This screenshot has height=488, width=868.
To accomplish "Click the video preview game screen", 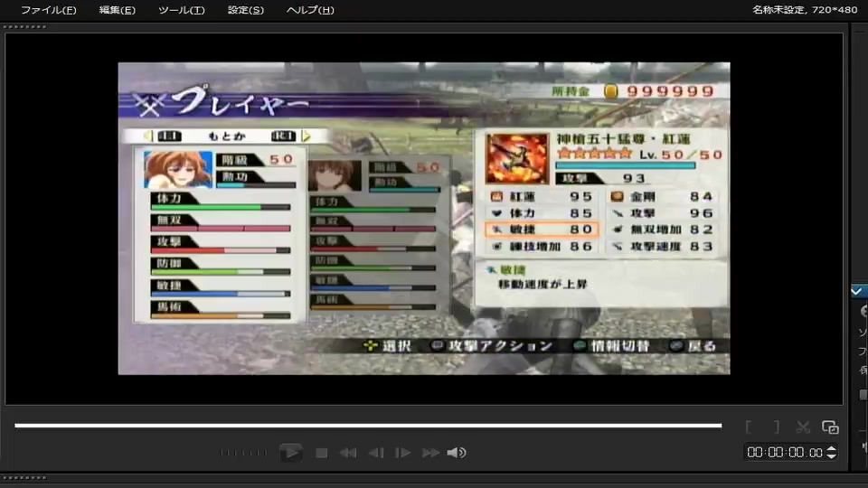I will (424, 219).
